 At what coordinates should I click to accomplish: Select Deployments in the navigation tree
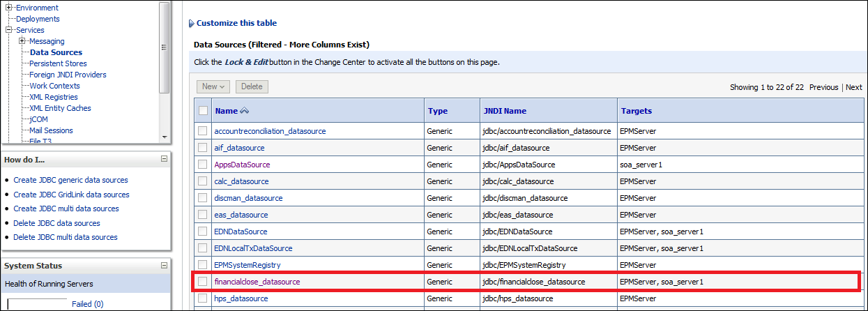[38, 19]
